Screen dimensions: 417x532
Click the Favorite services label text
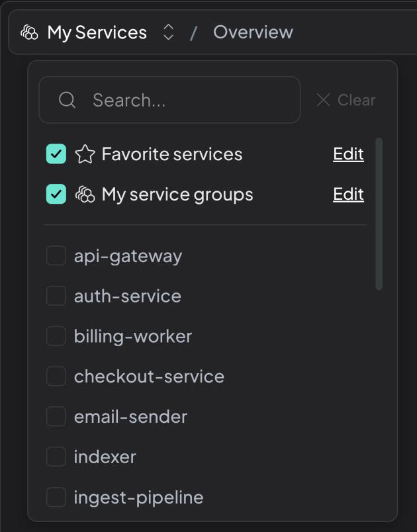(172, 154)
